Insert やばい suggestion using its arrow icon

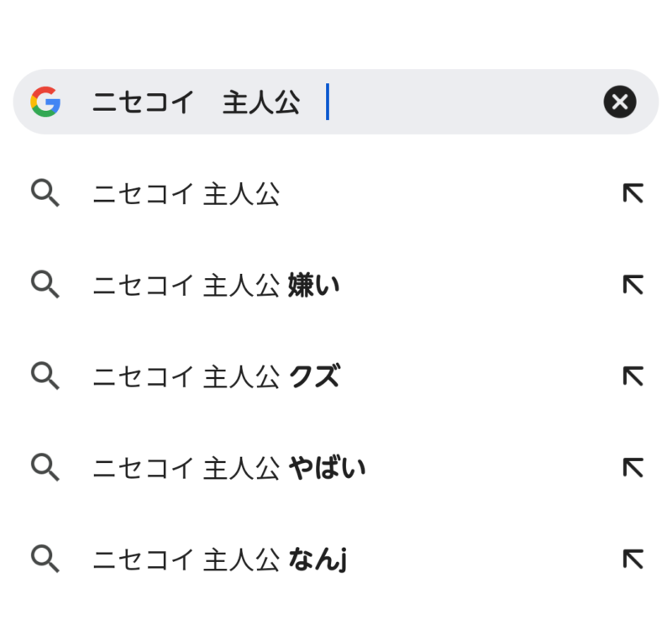click(632, 466)
